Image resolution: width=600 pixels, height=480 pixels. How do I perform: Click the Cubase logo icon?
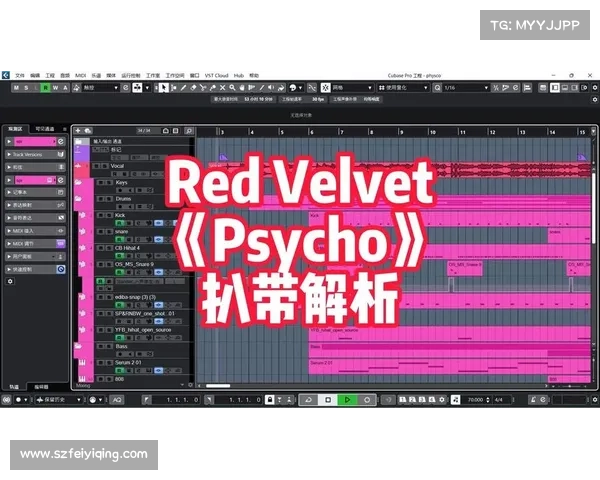pyautogui.click(x=5, y=75)
